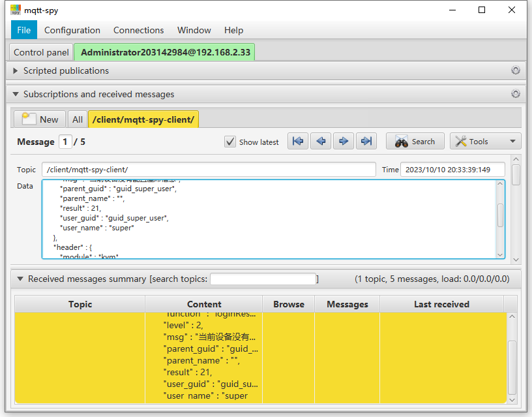The width and height of the screenshot is (532, 417).
Task: Click the "parent_guid" line in Data area
Action: tap(118, 189)
